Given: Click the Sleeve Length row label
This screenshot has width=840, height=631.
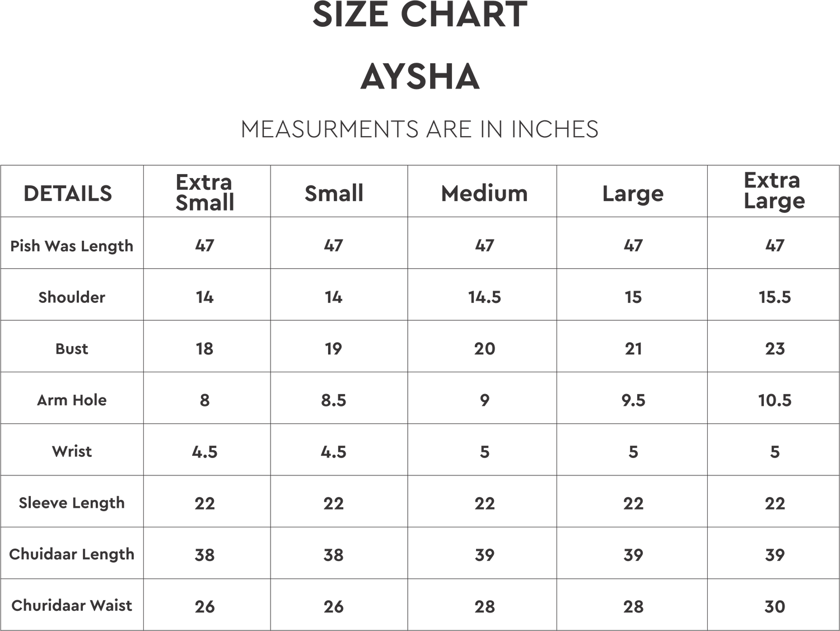Looking at the screenshot, I should pyautogui.click(x=72, y=502).
